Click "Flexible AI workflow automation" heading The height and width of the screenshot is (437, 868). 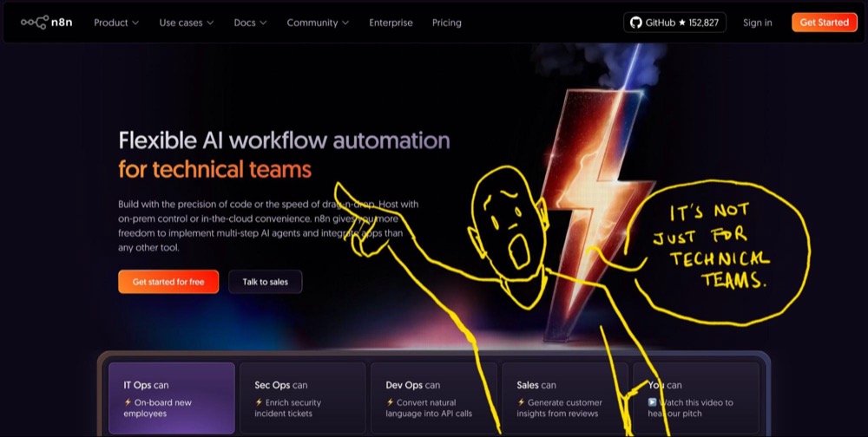[284, 140]
